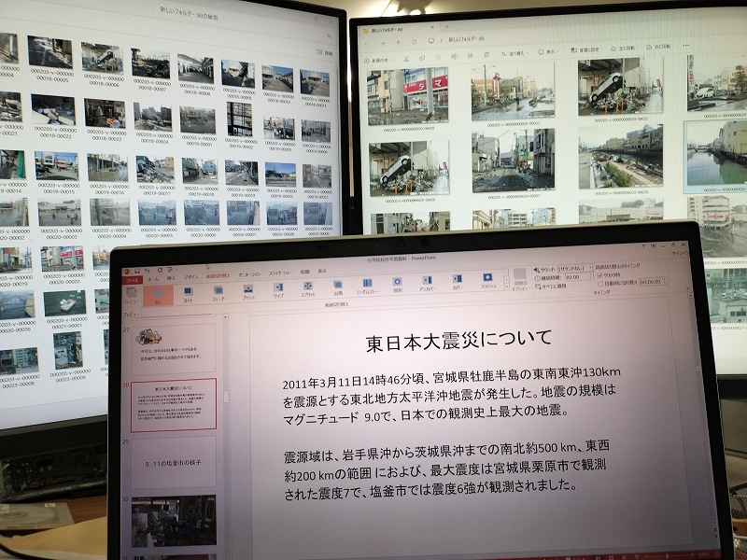
Task: Select slide 29 thumbnail in slide panel
Action: (172, 461)
